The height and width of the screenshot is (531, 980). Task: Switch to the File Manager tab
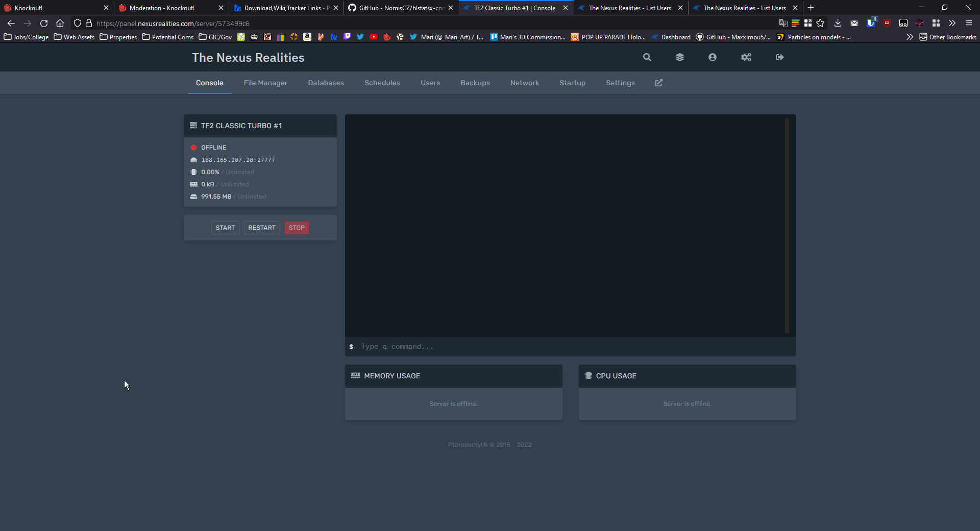[265, 83]
